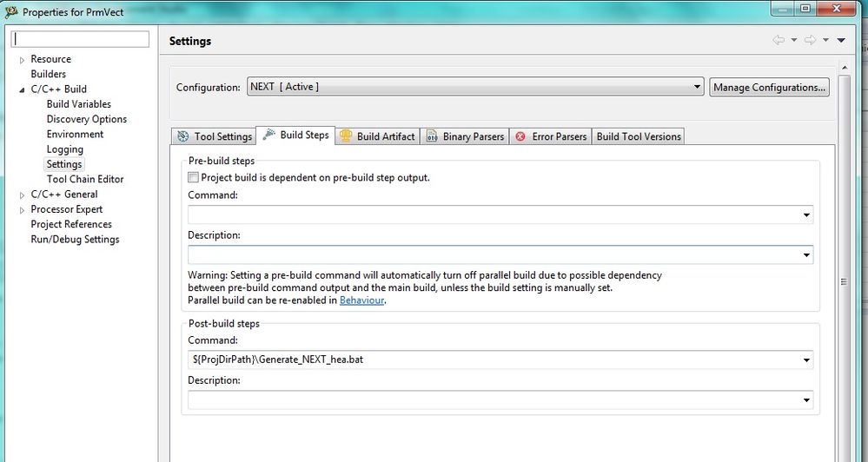868x462 pixels.
Task: Expand the Processor Expert tree node
Action: pos(22,209)
